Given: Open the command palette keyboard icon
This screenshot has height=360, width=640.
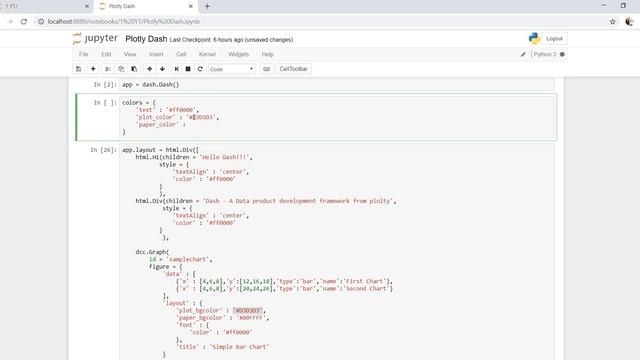Looking at the screenshot, I should [267, 69].
